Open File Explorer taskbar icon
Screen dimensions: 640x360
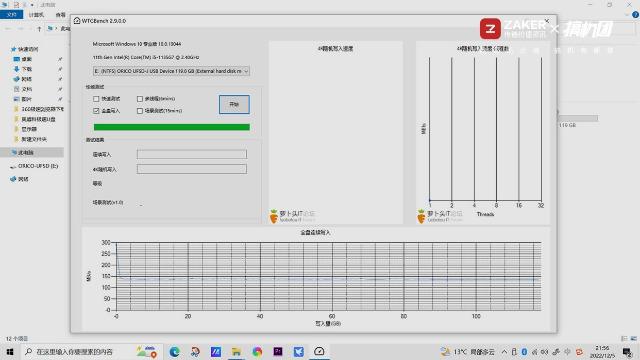click(236, 351)
